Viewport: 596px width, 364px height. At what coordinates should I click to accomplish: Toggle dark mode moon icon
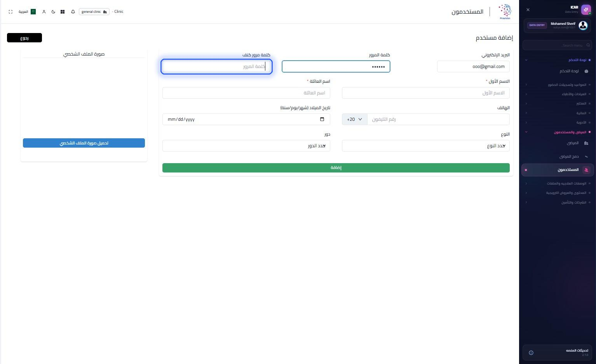coord(53,12)
